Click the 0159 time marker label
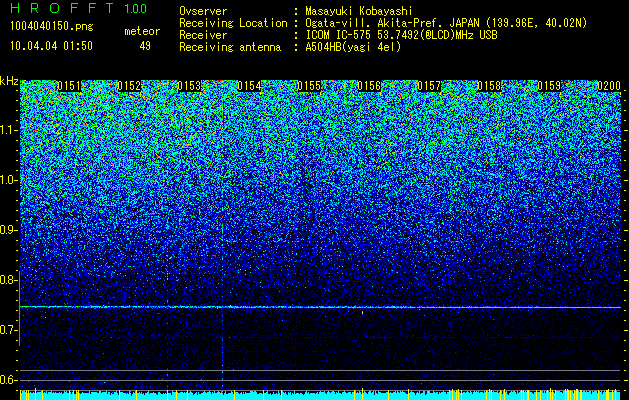This screenshot has width=629, height=400. [549, 86]
